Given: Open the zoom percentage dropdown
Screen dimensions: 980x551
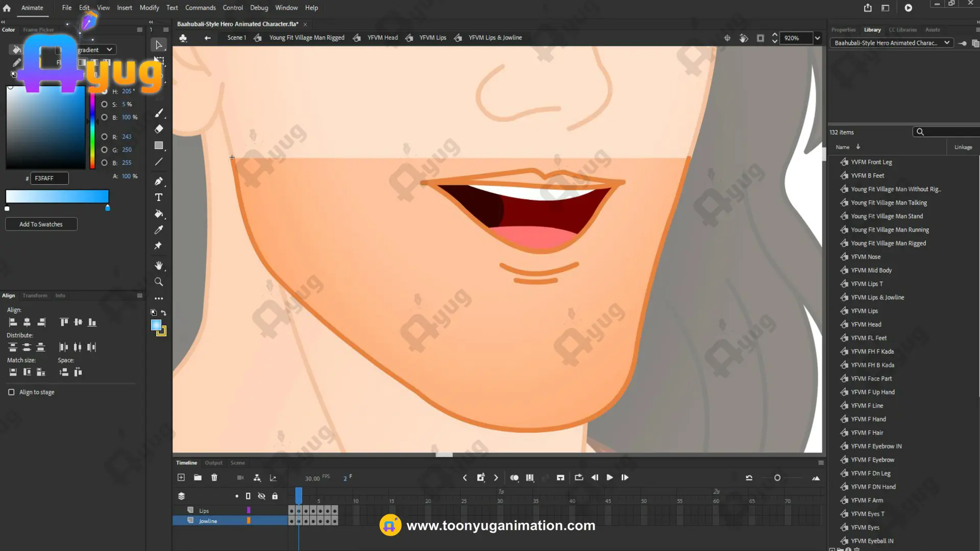Looking at the screenshot, I should pos(818,38).
